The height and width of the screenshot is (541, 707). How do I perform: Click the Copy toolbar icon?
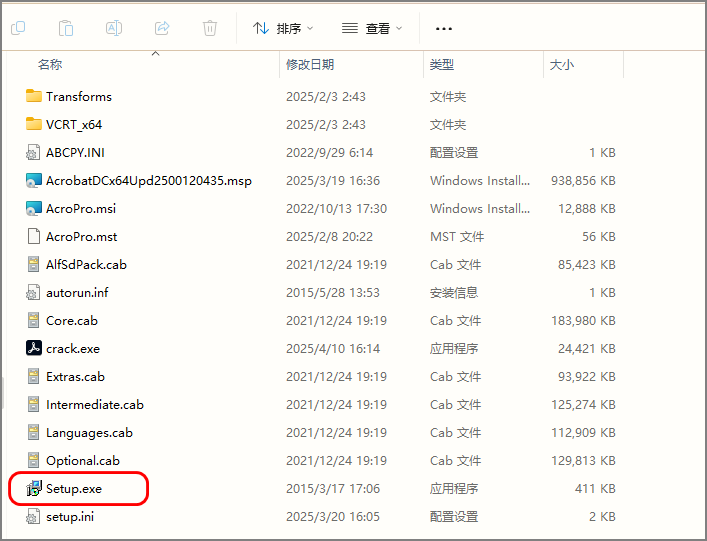pyautogui.click(x=18, y=28)
